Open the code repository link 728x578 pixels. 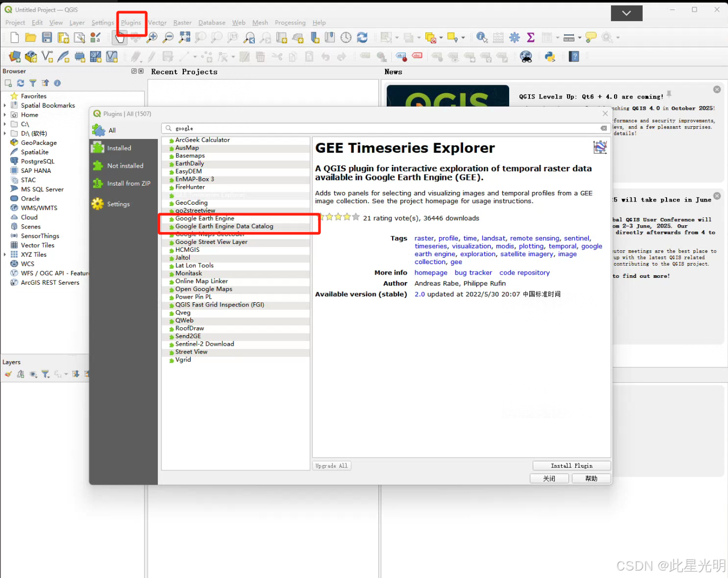525,273
